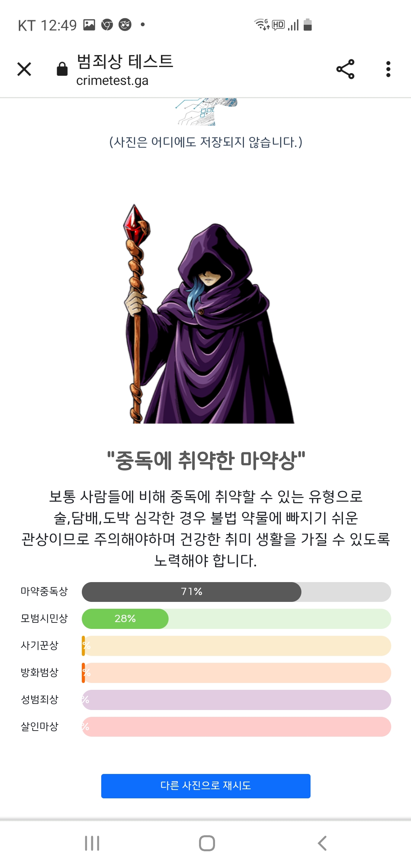This screenshot has height=868, width=411.
Task: Tap the crimetest.ga URL text
Action: (x=112, y=81)
